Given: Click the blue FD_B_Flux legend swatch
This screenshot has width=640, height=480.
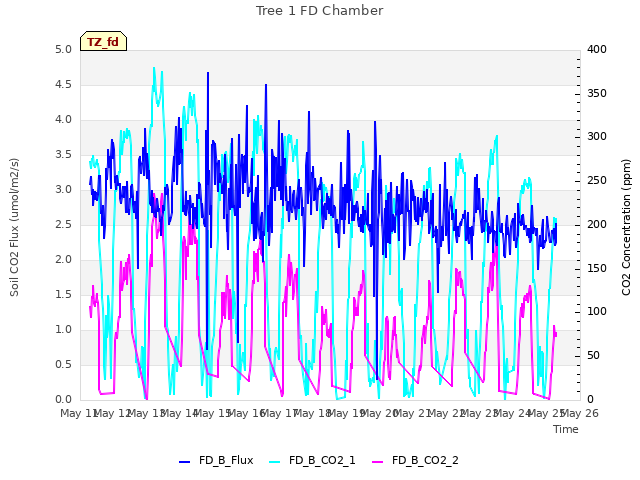Looking at the screenshot, I should 184,462.
